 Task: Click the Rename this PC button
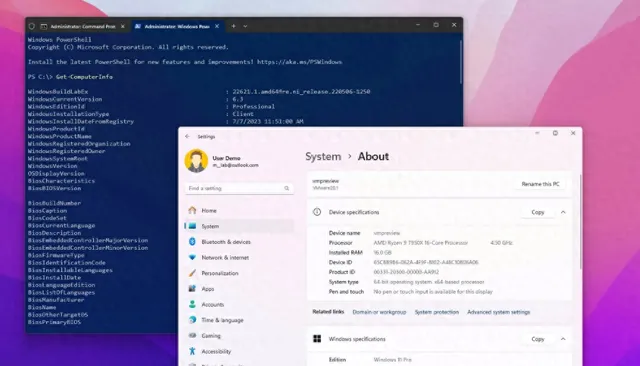point(540,184)
